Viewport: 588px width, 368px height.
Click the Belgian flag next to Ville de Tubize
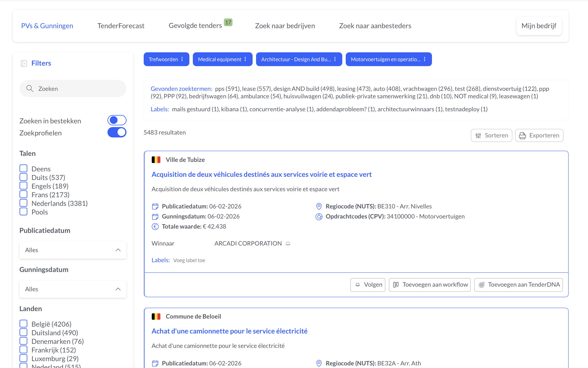click(x=156, y=159)
